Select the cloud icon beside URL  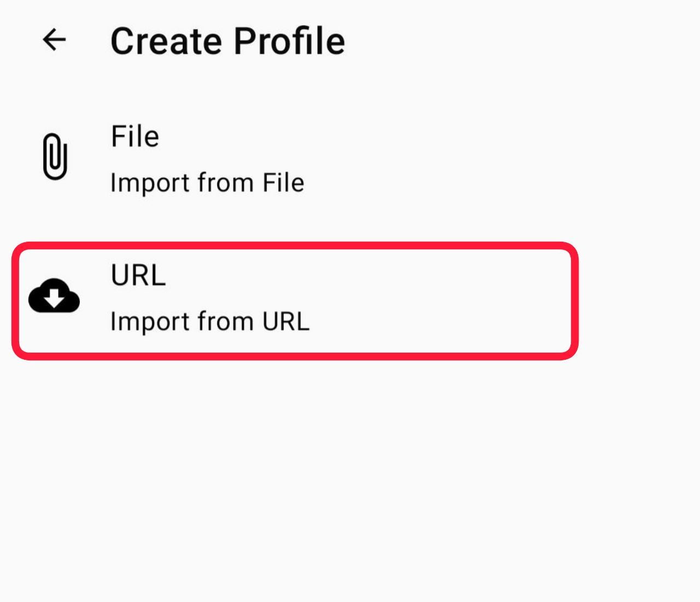pyautogui.click(x=54, y=296)
